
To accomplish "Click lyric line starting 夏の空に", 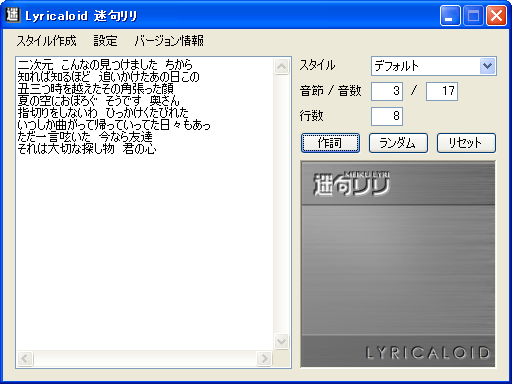I will (98, 101).
